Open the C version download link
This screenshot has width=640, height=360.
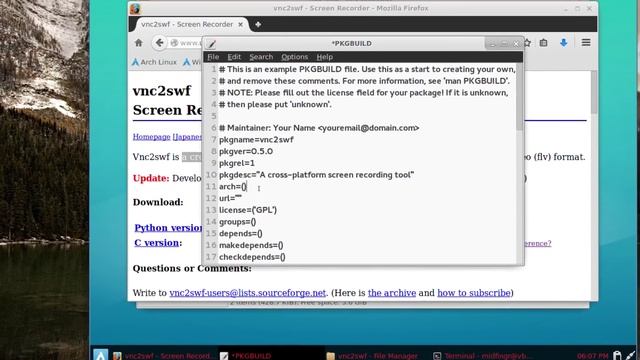(x=156, y=242)
